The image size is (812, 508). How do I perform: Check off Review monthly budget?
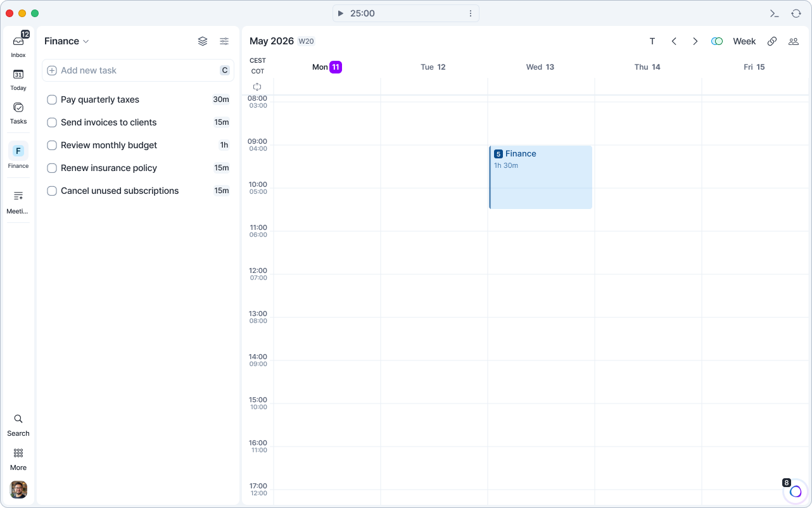click(52, 145)
